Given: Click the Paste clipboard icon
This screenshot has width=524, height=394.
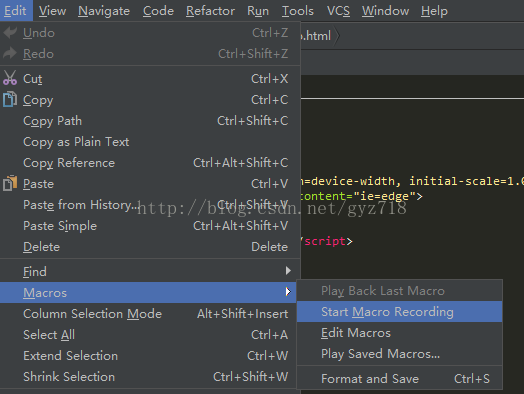Looking at the screenshot, I should click(x=10, y=183).
